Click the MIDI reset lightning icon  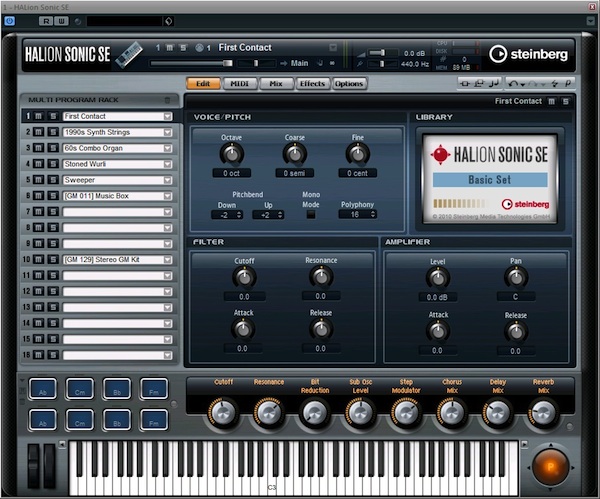pyautogui.click(x=554, y=83)
